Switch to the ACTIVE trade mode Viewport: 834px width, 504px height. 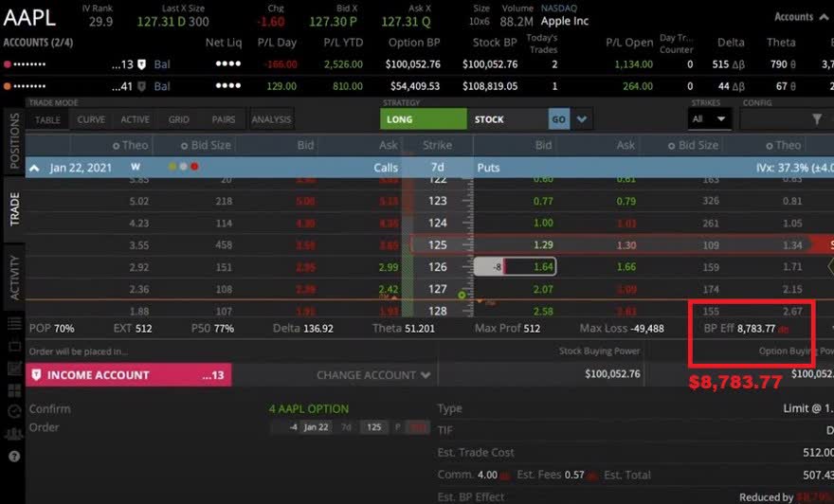(136, 119)
